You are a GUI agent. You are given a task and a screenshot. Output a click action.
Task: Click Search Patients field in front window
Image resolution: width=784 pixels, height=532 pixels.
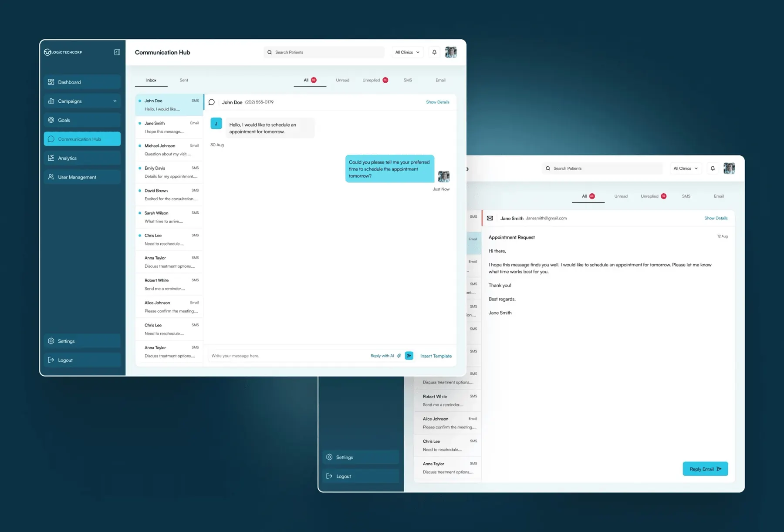324,52
